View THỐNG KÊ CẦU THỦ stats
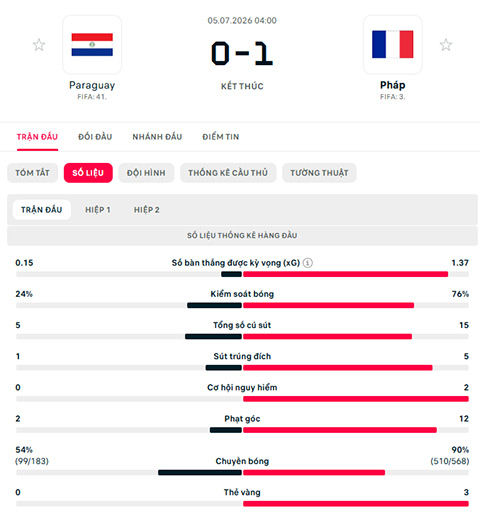 228,173
